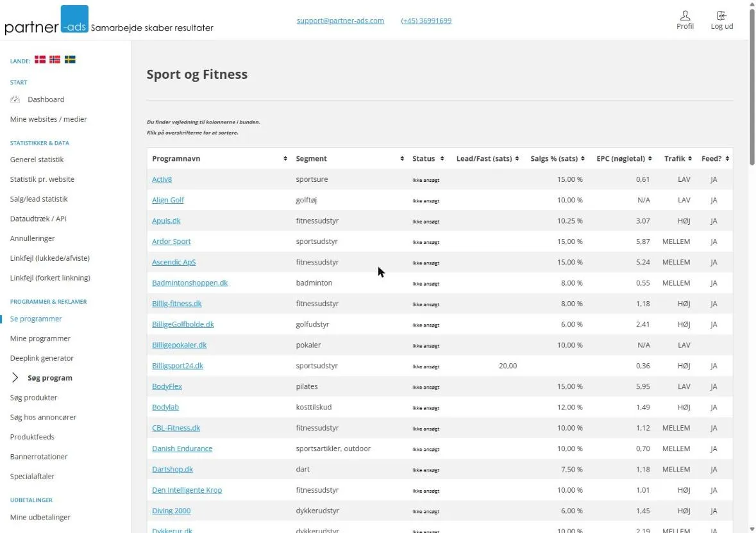Click the sportsartikler, outdoor segment cell

(x=333, y=448)
